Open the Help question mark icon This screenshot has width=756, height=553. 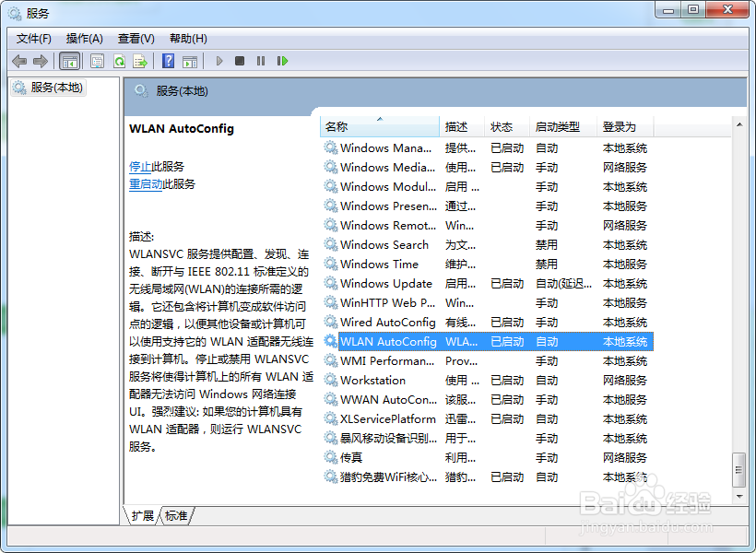tap(169, 61)
